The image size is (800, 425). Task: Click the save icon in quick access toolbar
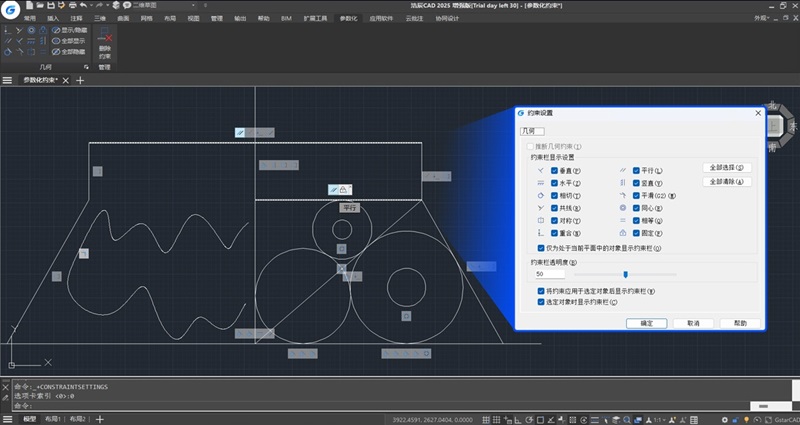coord(50,6)
